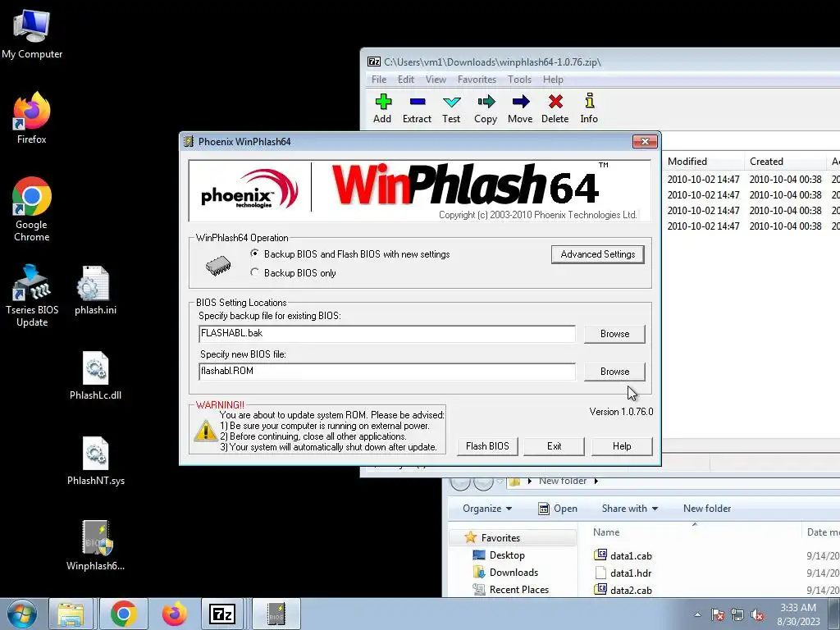Viewport: 840px width, 630px height.
Task: Open the 7-Zip Edit menu
Action: 405,80
